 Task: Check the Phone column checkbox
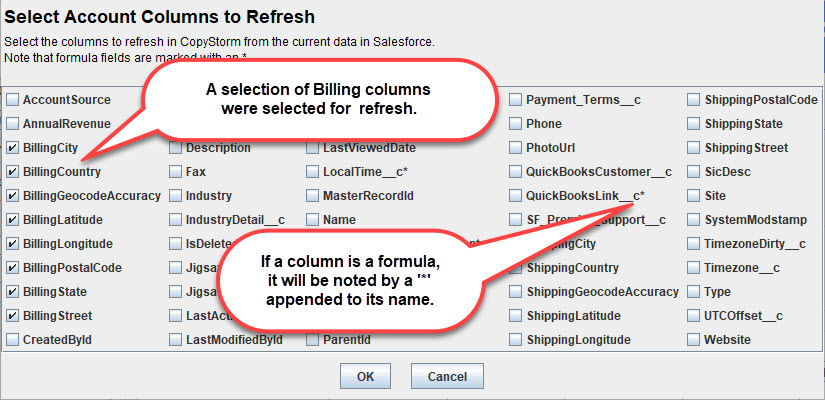[516, 124]
